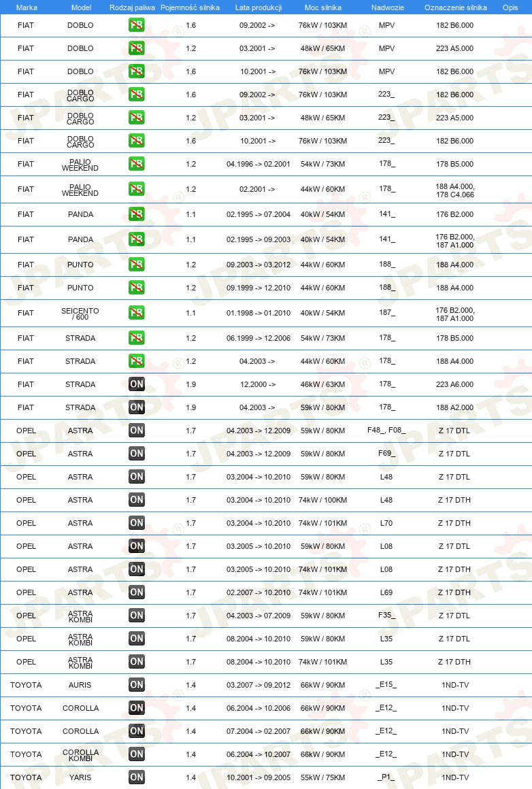Click the AURIS model cell
This screenshot has height=789, width=532.
pos(80,686)
